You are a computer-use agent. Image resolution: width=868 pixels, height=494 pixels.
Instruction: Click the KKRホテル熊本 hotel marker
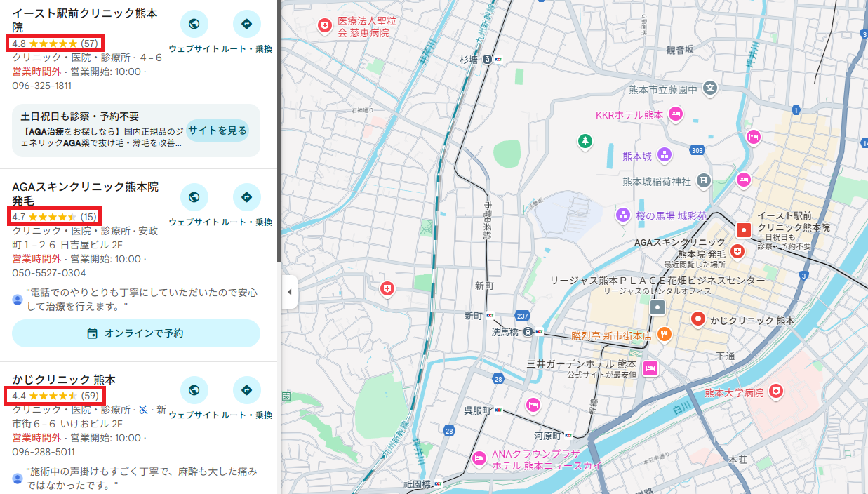point(675,114)
